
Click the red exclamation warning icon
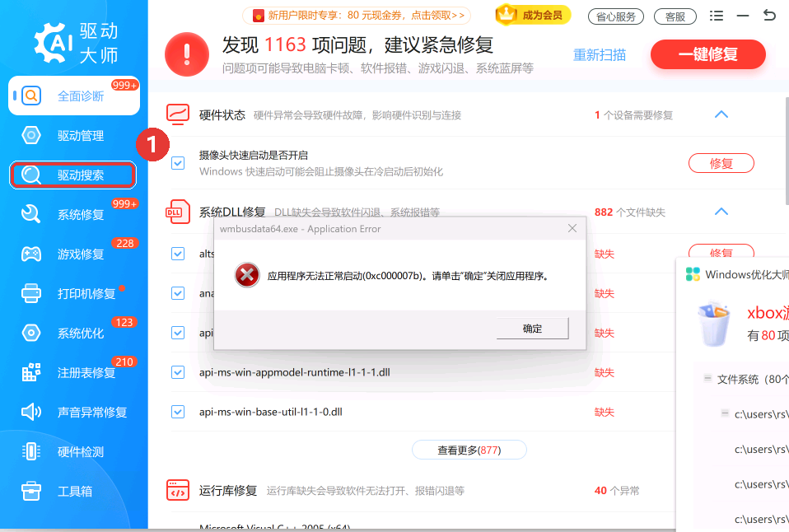pos(187,54)
